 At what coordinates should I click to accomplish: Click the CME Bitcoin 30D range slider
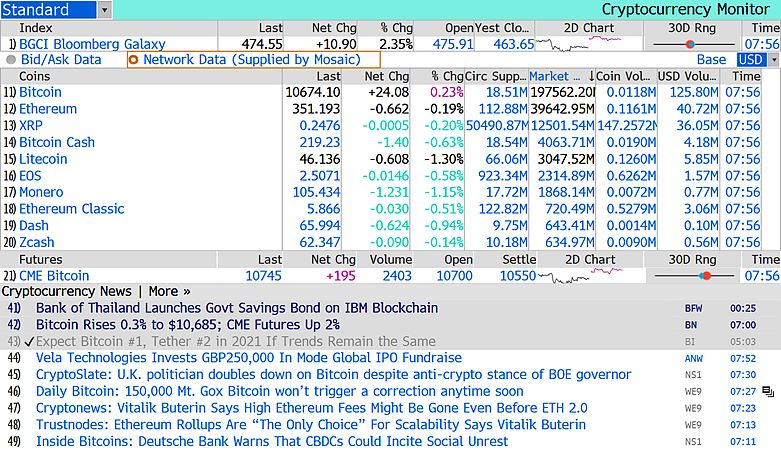coord(694,276)
